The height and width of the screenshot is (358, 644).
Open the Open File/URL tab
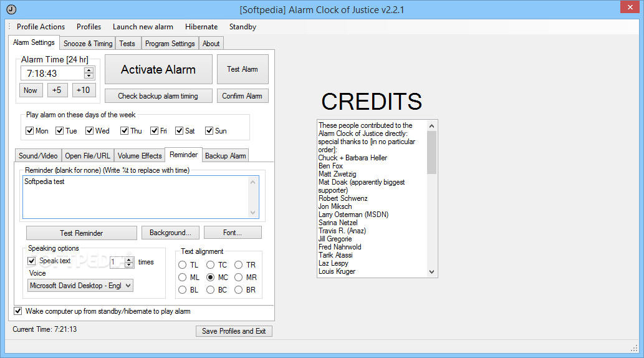[87, 156]
